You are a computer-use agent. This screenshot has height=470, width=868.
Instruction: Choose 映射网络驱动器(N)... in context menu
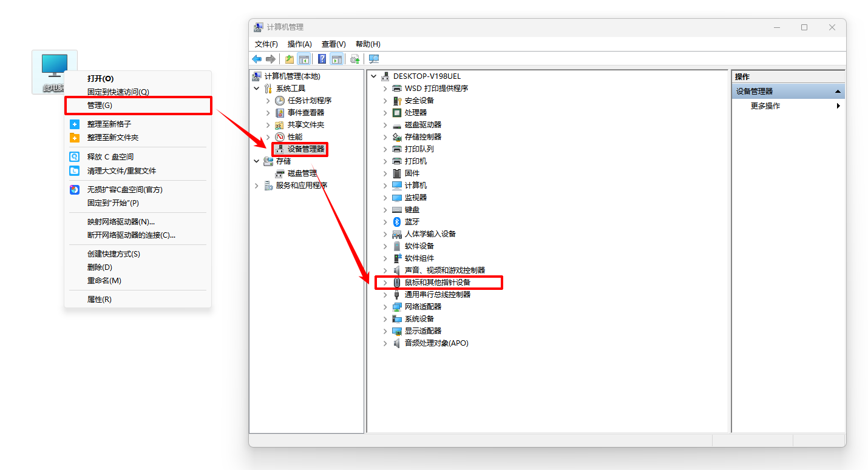pyautogui.click(x=138, y=221)
